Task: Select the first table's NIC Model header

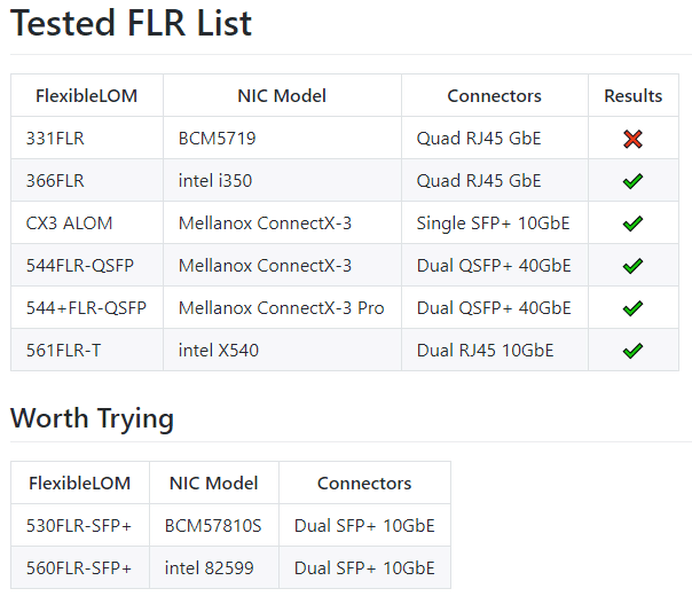Action: pyautogui.click(x=282, y=96)
